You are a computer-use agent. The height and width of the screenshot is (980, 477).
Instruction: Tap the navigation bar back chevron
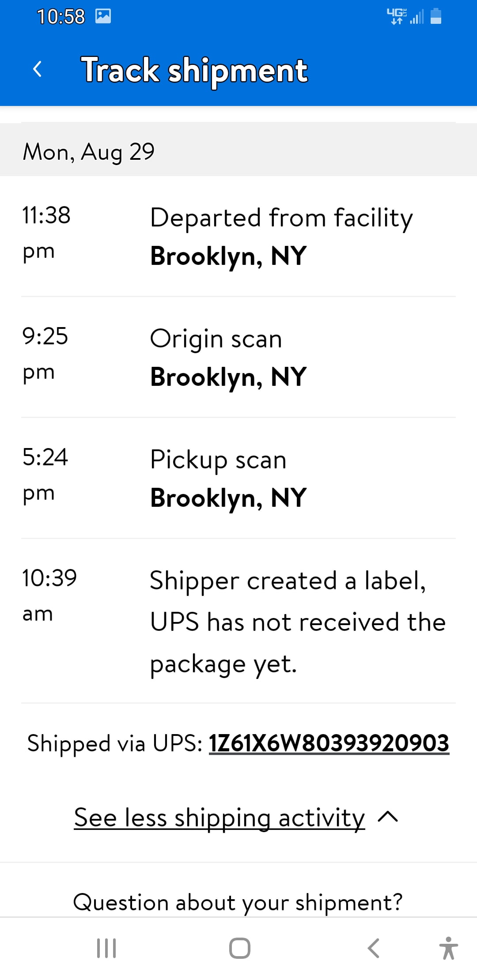(x=374, y=948)
